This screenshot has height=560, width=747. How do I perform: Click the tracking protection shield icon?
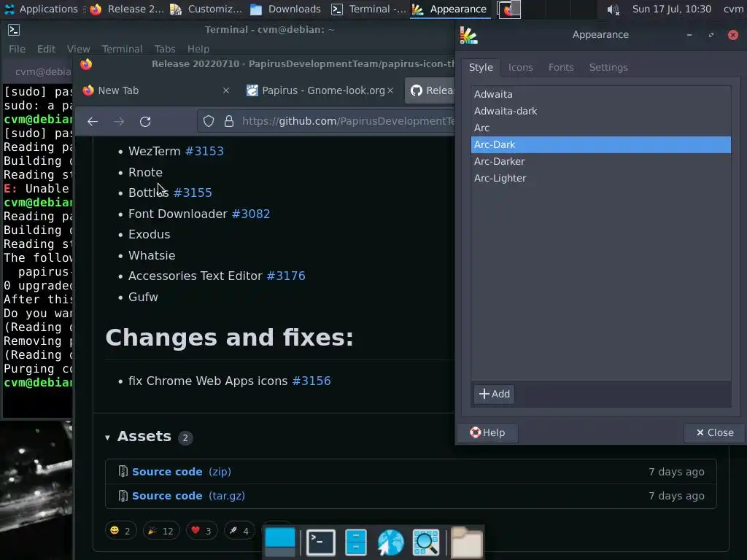(x=209, y=122)
